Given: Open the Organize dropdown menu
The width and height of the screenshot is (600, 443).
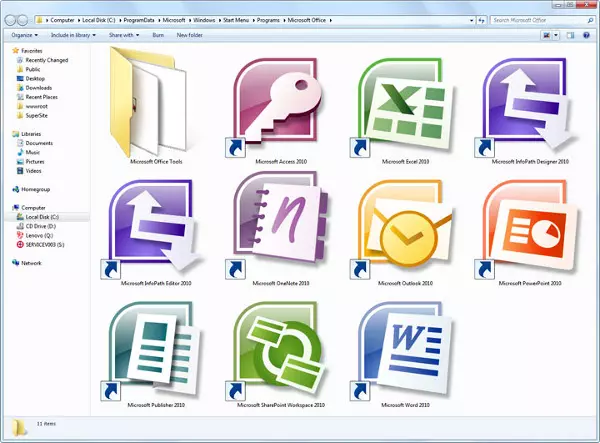Looking at the screenshot, I should click(24, 35).
